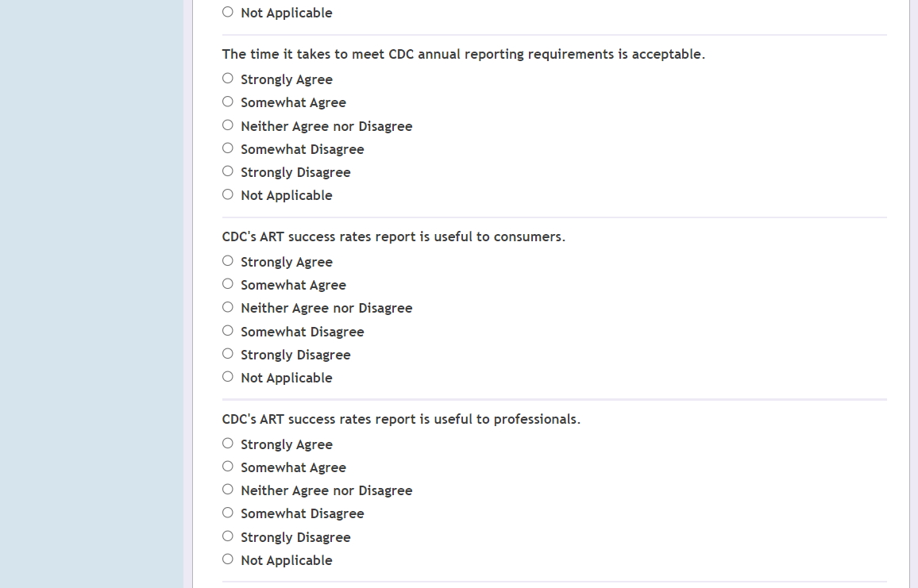Pick Somewhat Disagree for annual reporting time

(x=228, y=148)
